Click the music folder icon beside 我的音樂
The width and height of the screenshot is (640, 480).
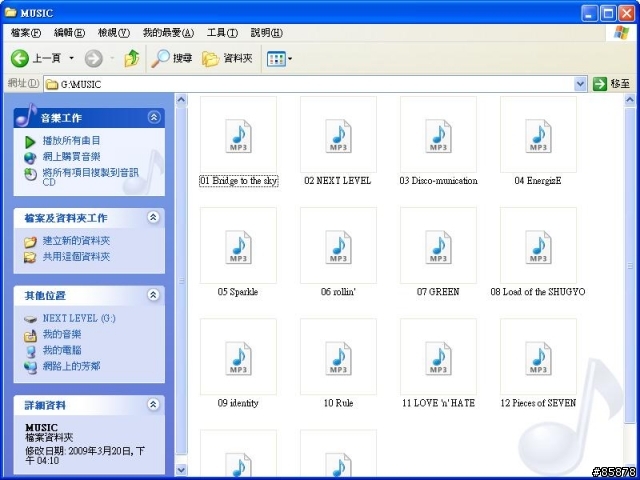[30, 336]
